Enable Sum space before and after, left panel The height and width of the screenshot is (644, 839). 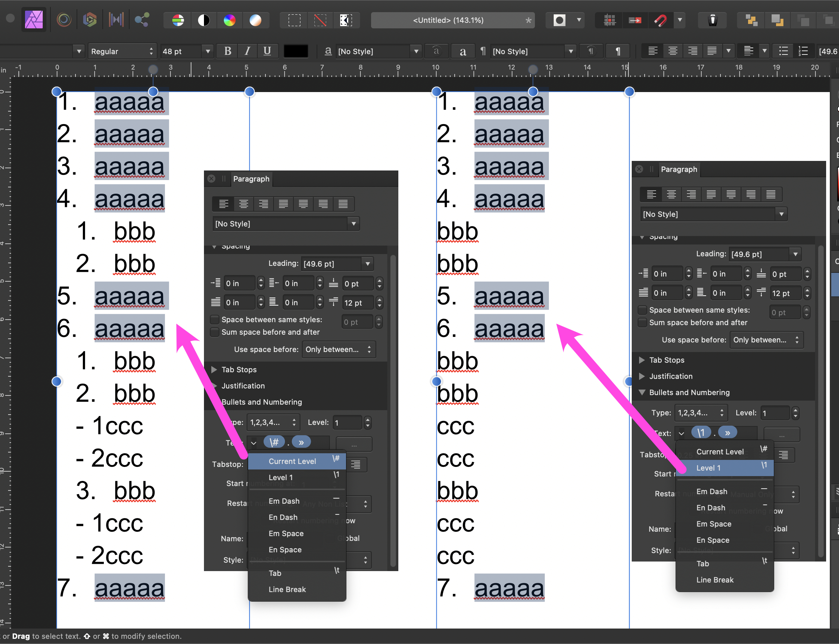(x=215, y=332)
